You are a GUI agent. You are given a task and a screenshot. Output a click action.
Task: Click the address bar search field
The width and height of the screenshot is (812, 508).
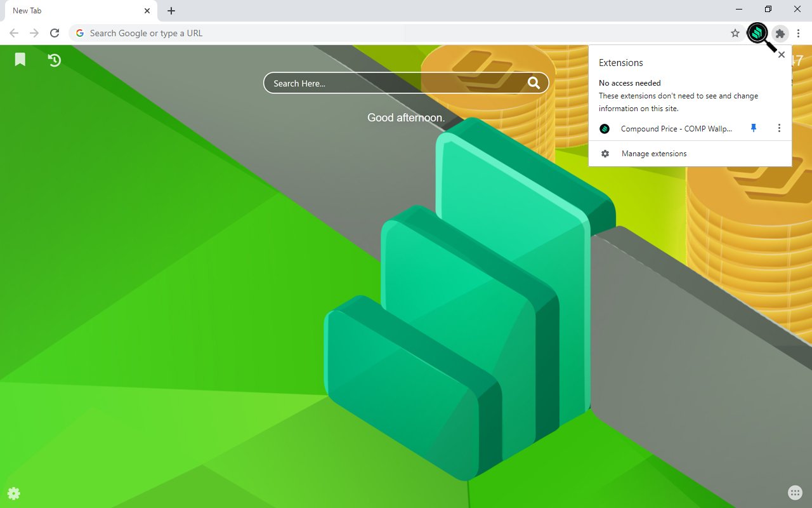click(406, 33)
